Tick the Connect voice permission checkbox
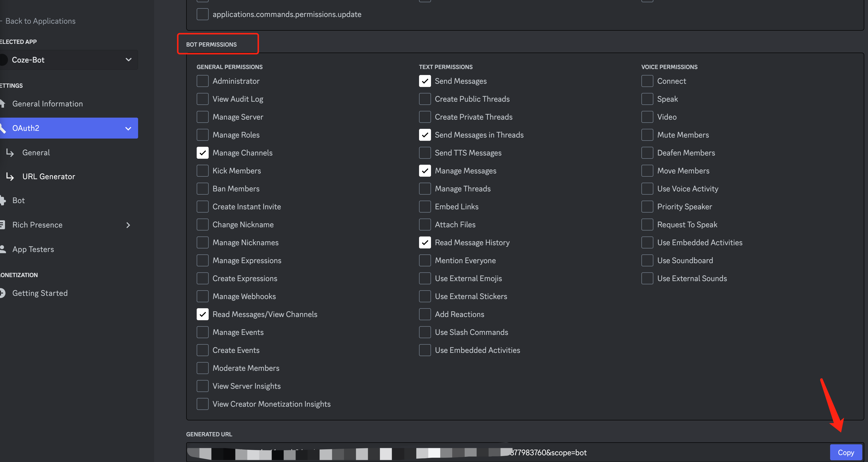This screenshot has height=462, width=868. coord(647,81)
